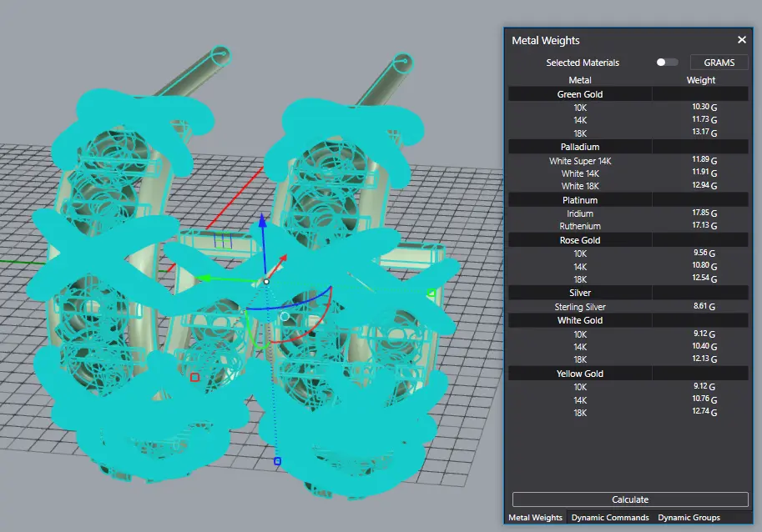Viewport: 762px width, 532px height.
Task: Click the blue Z-axis gumball arrow
Action: 262,222
